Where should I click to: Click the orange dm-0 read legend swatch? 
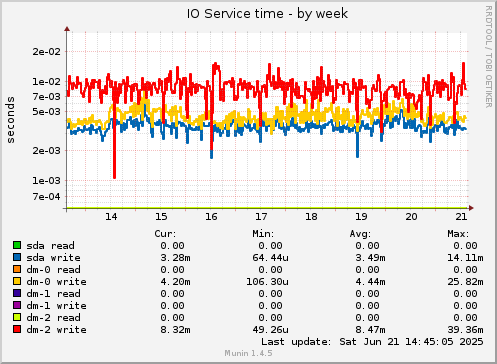[17, 269]
